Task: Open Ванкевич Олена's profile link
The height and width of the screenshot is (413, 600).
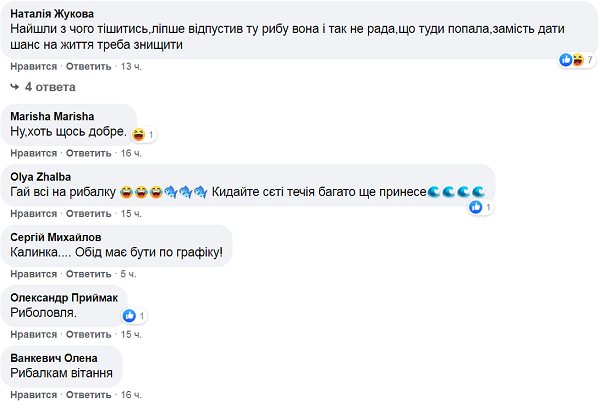Action: [x=53, y=358]
